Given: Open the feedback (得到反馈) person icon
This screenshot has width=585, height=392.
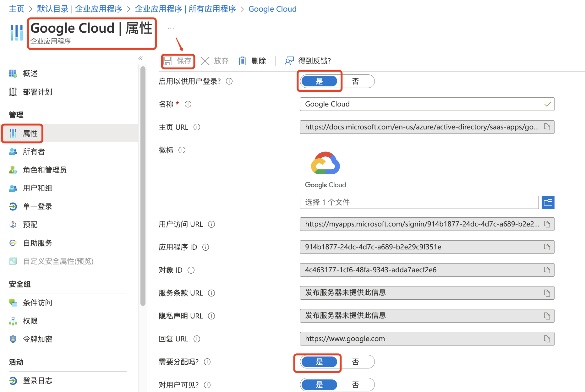Looking at the screenshot, I should tap(289, 61).
